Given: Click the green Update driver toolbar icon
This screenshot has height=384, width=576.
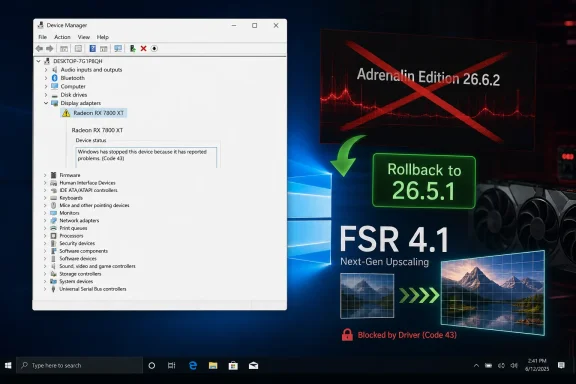Looking at the screenshot, I should coord(133,49).
